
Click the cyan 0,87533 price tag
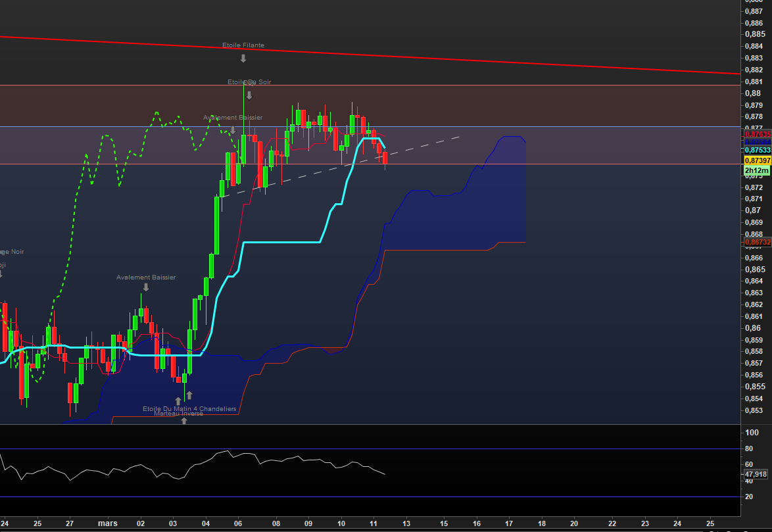tap(758, 150)
